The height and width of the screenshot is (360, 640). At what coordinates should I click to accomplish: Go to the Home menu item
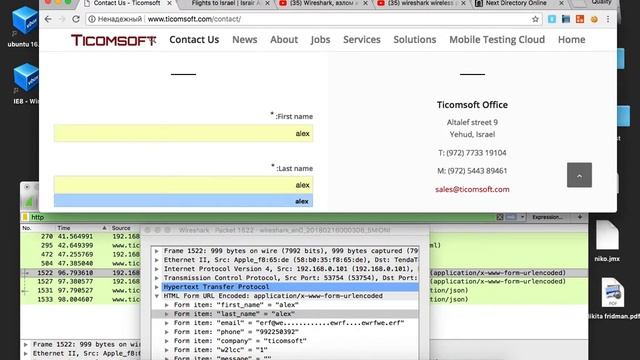click(x=571, y=40)
